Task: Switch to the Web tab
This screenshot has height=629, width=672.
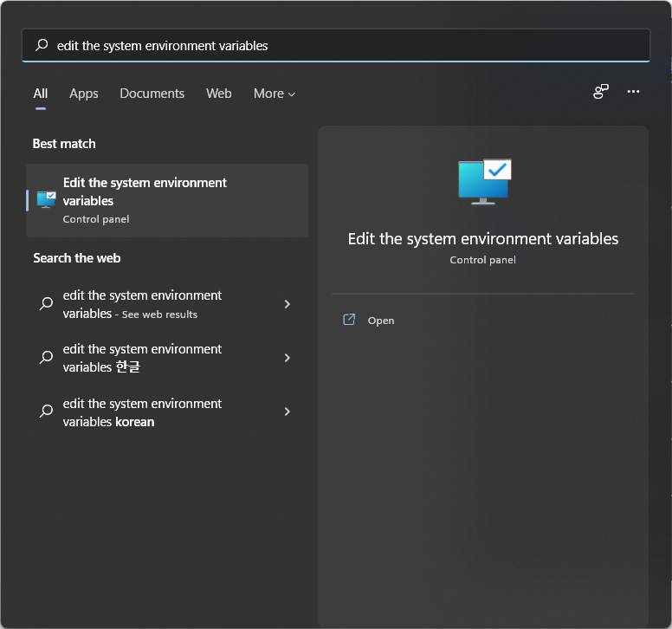Action: pos(218,94)
